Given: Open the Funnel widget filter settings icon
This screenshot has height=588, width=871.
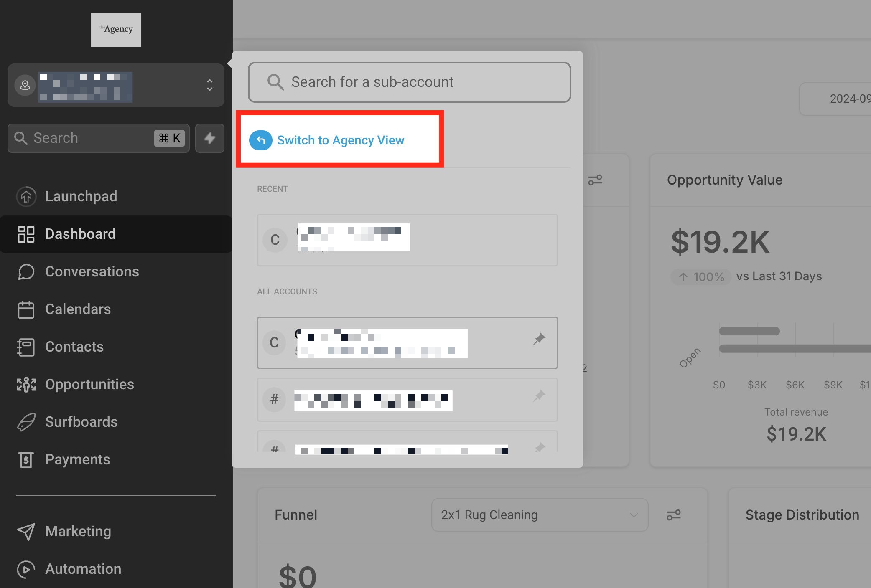Looking at the screenshot, I should pos(674,515).
